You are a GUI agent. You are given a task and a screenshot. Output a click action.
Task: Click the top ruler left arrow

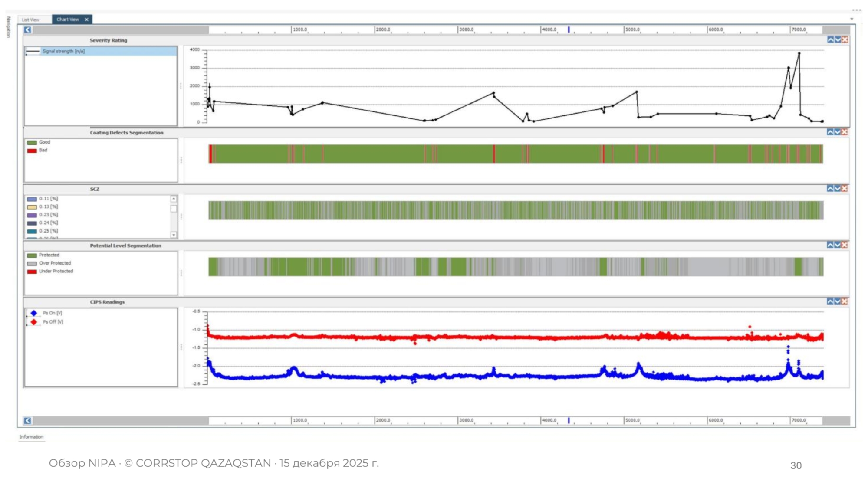pyautogui.click(x=28, y=30)
